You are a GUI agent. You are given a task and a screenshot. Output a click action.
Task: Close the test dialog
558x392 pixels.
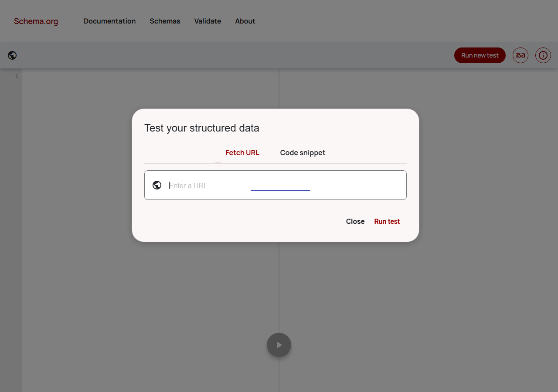pos(355,221)
